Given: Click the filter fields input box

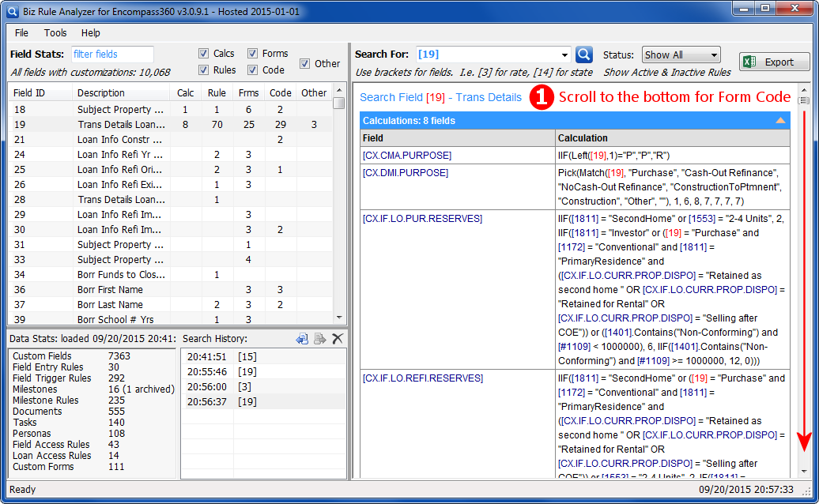Looking at the screenshot, I should coord(111,55).
